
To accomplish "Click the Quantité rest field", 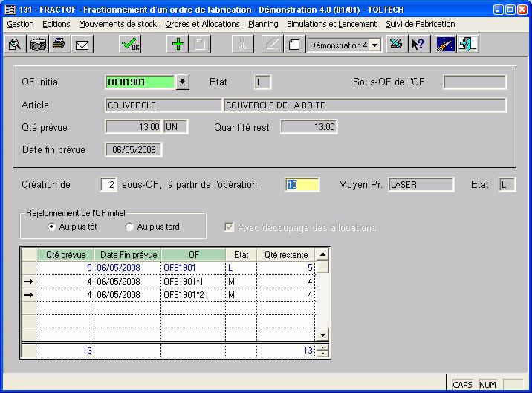I will coord(309,127).
